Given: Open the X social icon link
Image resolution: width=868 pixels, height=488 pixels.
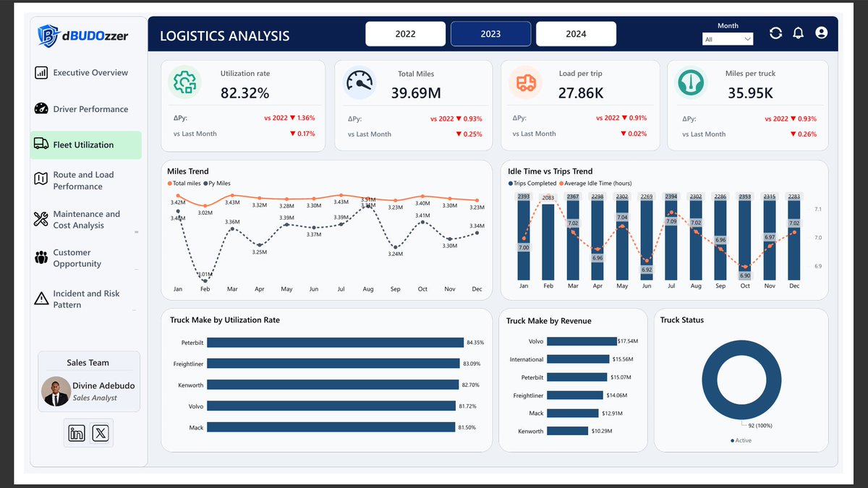Looking at the screenshot, I should click(101, 433).
